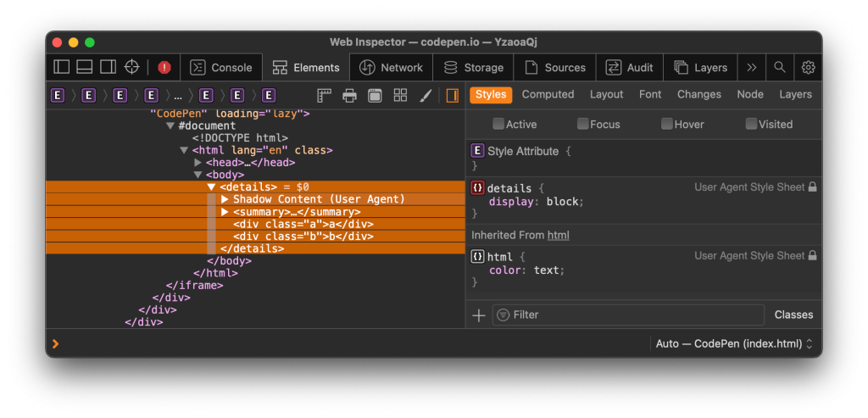This screenshot has height=418, width=868.
Task: Select div class="a" row
Action: (x=255, y=224)
